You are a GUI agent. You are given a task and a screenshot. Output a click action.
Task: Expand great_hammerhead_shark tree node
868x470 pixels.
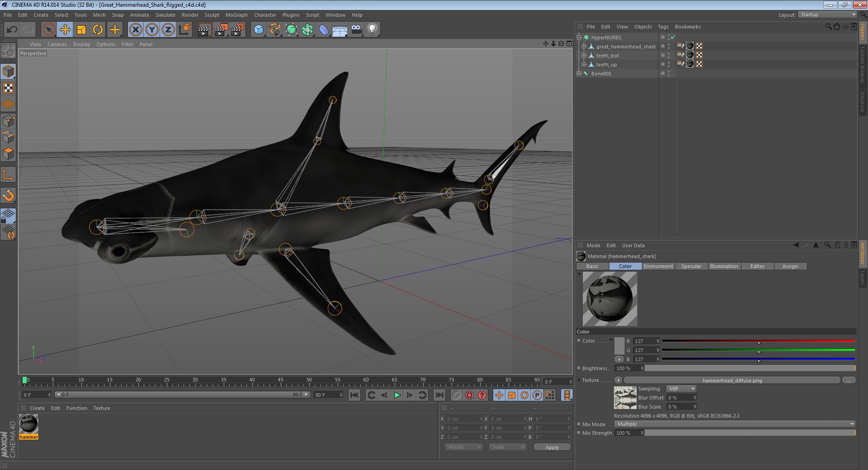[x=584, y=47]
